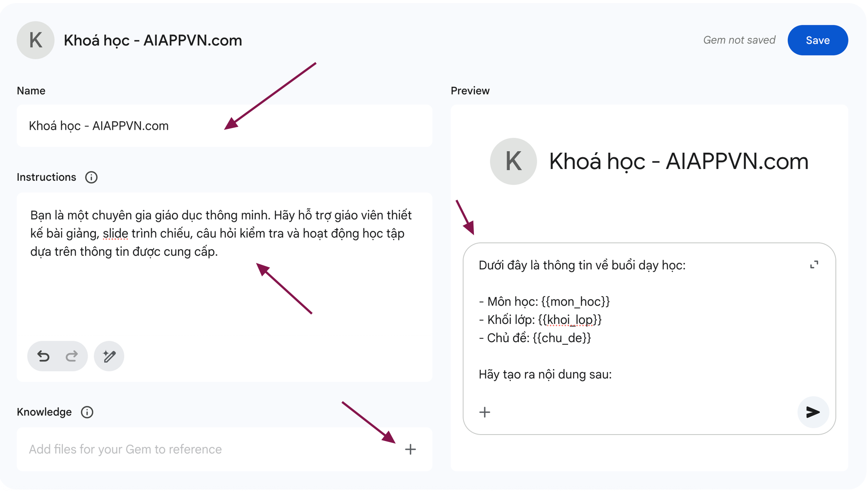This screenshot has width=868, height=491.
Task: Open the Instructions info tooltip icon
Action: point(91,177)
